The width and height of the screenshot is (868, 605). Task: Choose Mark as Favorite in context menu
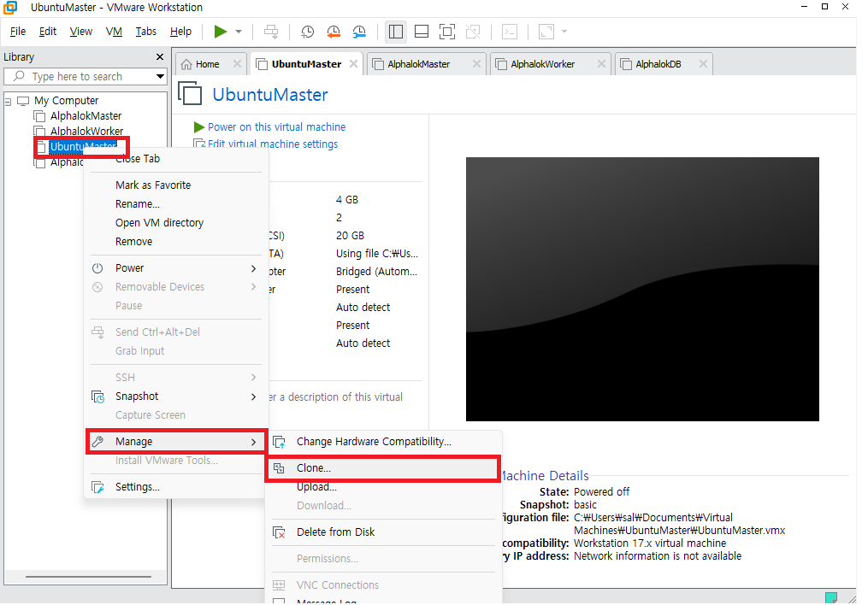point(176,185)
